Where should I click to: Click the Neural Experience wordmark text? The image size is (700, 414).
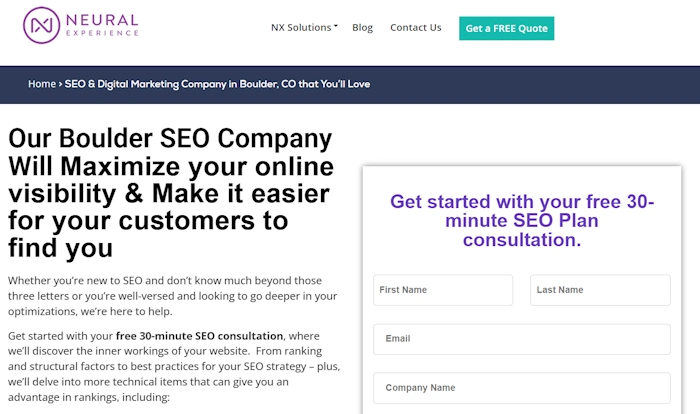[x=102, y=25]
